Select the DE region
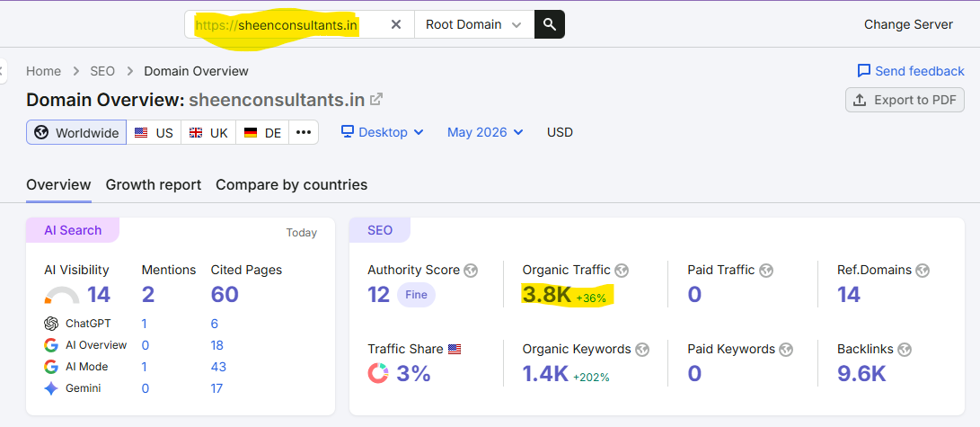The width and height of the screenshot is (980, 427). pyautogui.click(x=262, y=132)
